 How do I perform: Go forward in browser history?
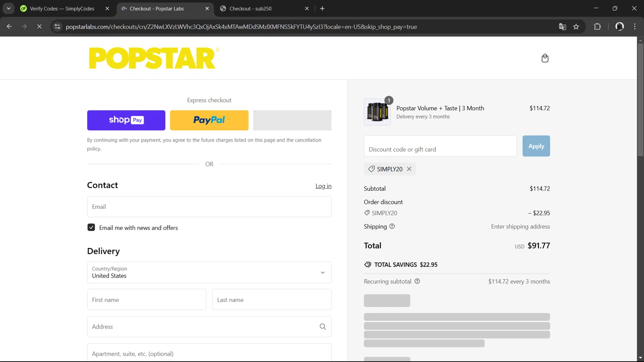tap(24, 27)
